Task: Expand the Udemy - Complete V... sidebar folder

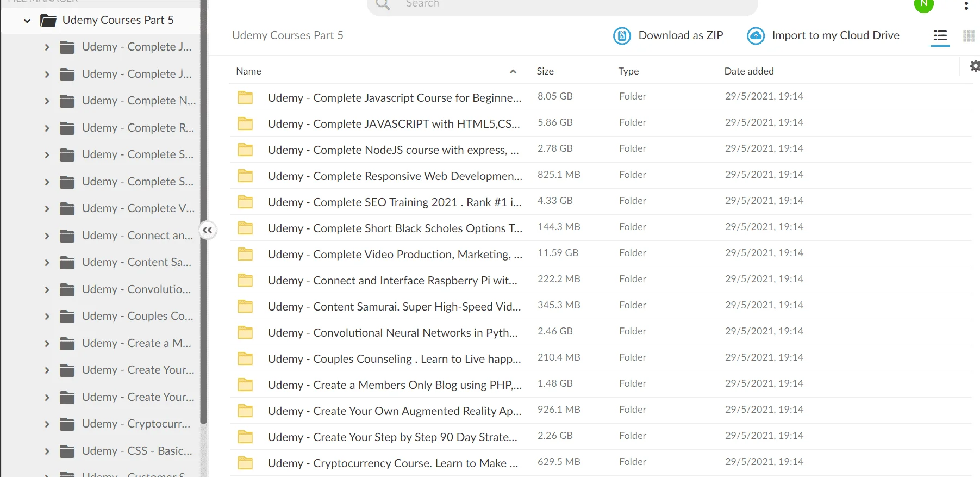Action: pos(47,209)
